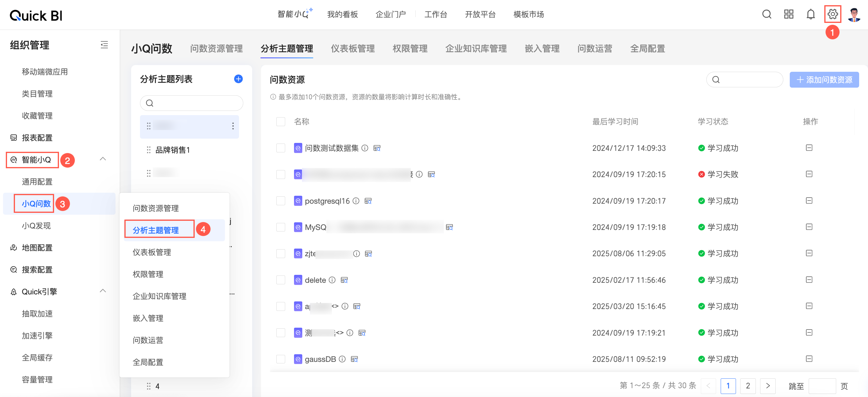Collapse the Quick引擎 sidebar group

click(x=103, y=291)
